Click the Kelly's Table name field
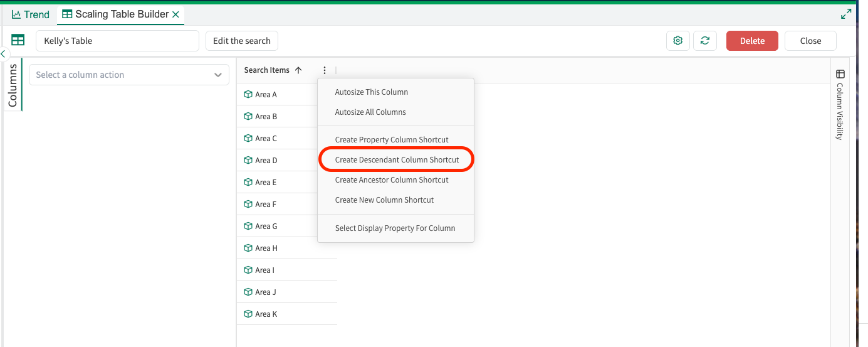This screenshot has height=347, width=868. point(117,41)
